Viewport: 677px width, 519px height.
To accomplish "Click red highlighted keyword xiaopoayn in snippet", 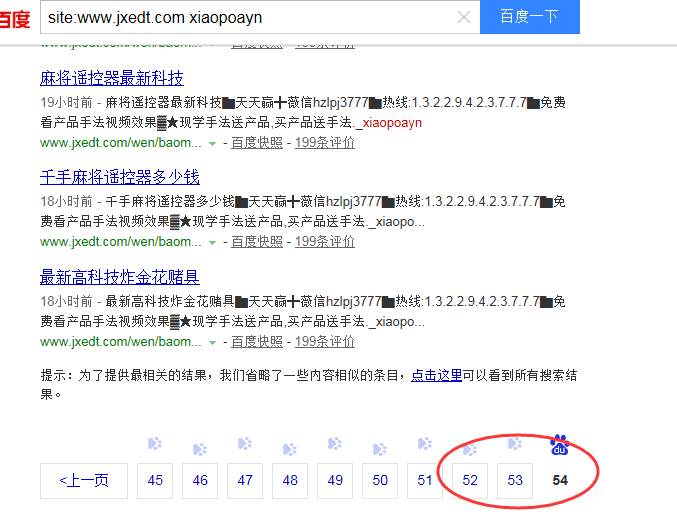I will coord(392,123).
